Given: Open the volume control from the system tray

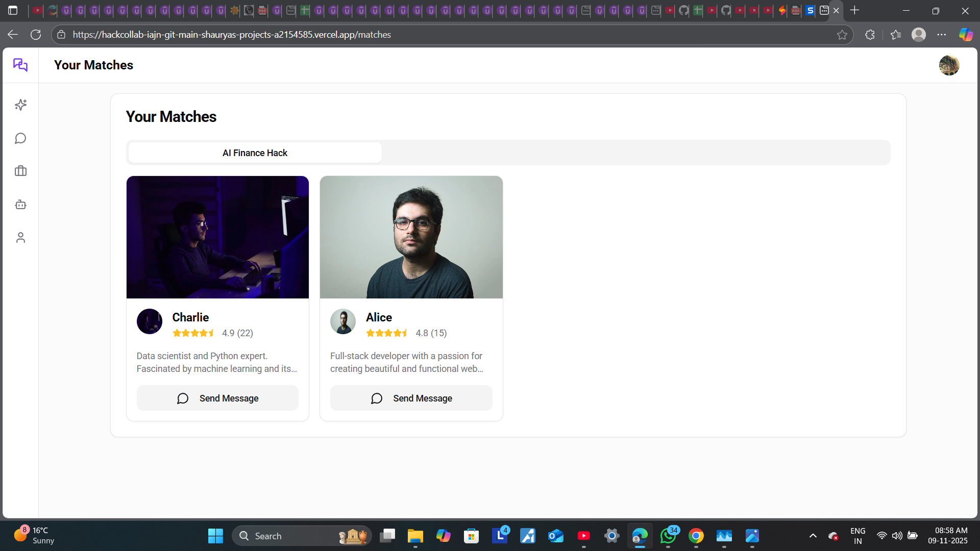Looking at the screenshot, I should [x=898, y=536].
